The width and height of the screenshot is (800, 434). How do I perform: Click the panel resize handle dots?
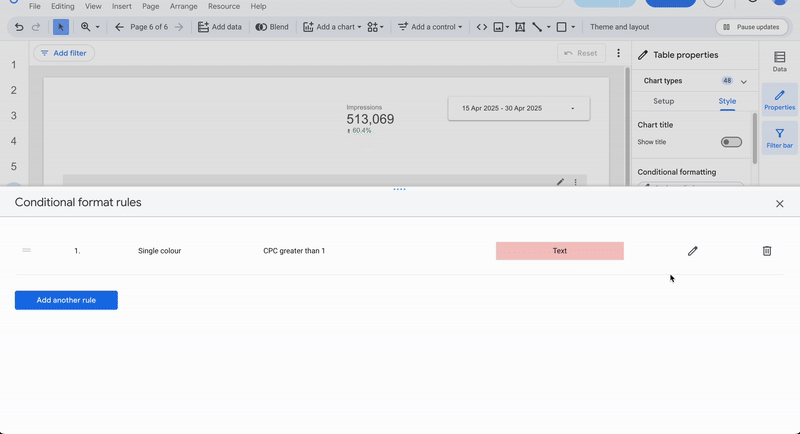click(x=399, y=189)
